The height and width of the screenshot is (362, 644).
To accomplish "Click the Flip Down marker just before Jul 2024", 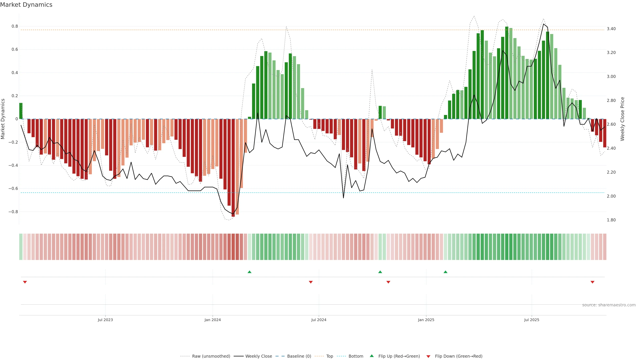I will [310, 282].
